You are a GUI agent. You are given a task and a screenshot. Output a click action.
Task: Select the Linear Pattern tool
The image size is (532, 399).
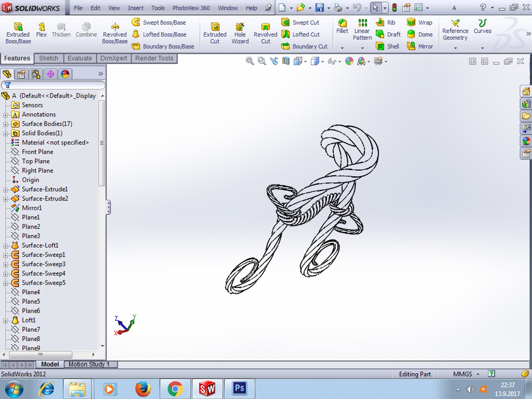click(362, 30)
